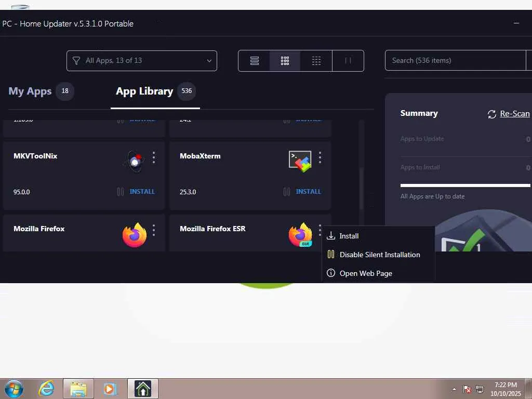
Task: Launch Internet Explorer from taskbar
Action: pos(46,389)
